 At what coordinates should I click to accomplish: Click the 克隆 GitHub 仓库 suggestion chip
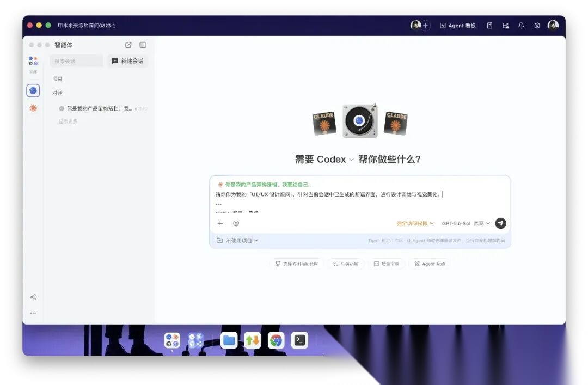[297, 264]
